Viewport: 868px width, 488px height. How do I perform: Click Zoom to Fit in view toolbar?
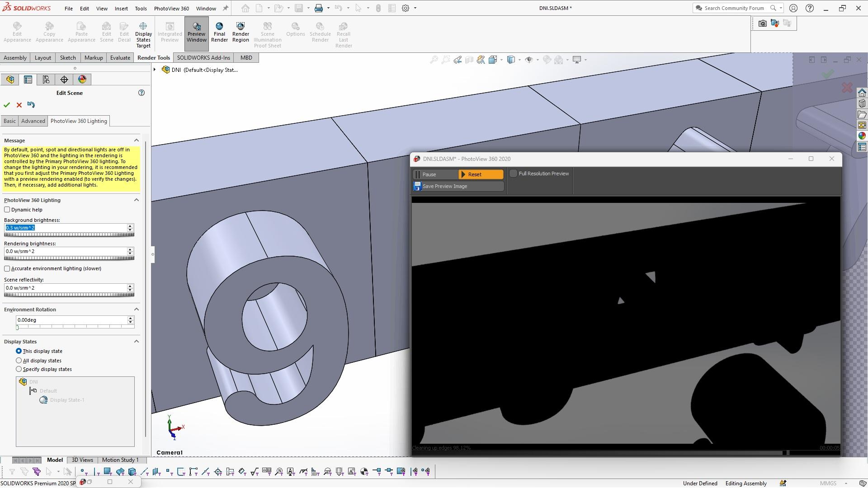434,60
